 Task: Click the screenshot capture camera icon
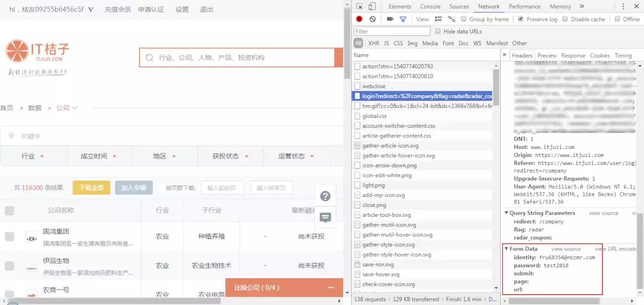coord(391,19)
